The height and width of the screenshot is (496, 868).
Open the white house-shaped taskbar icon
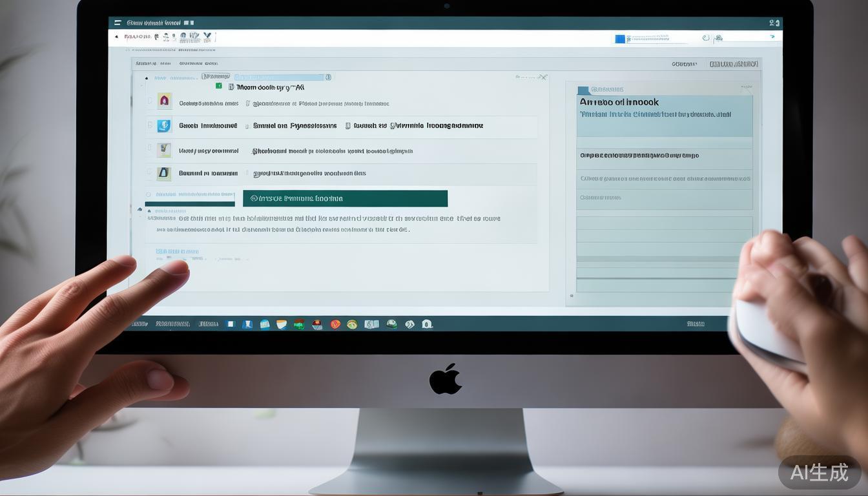click(426, 324)
